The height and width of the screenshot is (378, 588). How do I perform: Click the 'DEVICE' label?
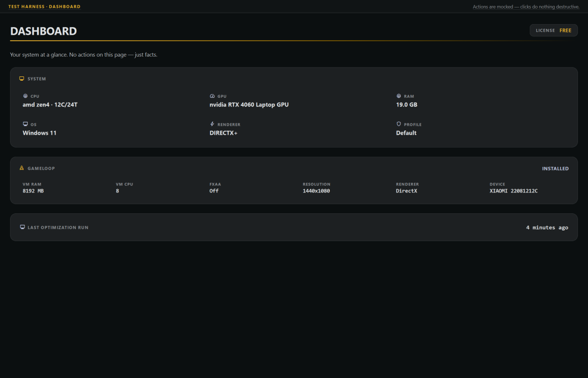pyautogui.click(x=497, y=184)
